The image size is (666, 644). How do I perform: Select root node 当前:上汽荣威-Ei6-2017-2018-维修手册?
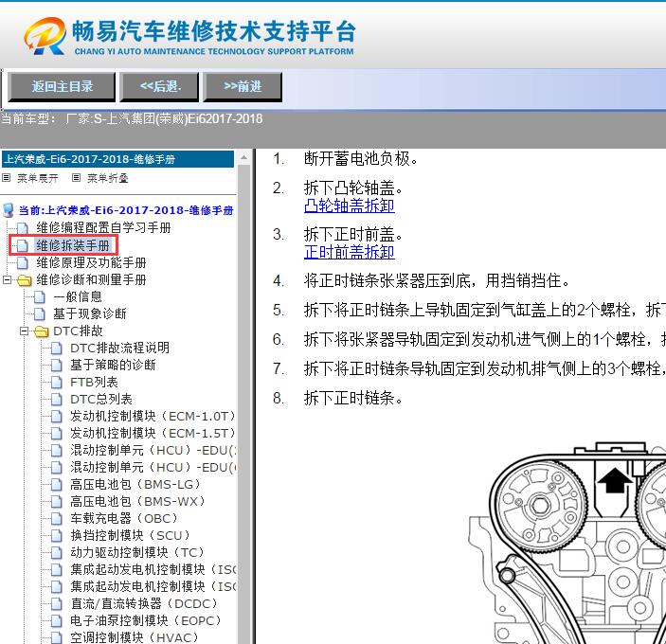[x=126, y=210]
